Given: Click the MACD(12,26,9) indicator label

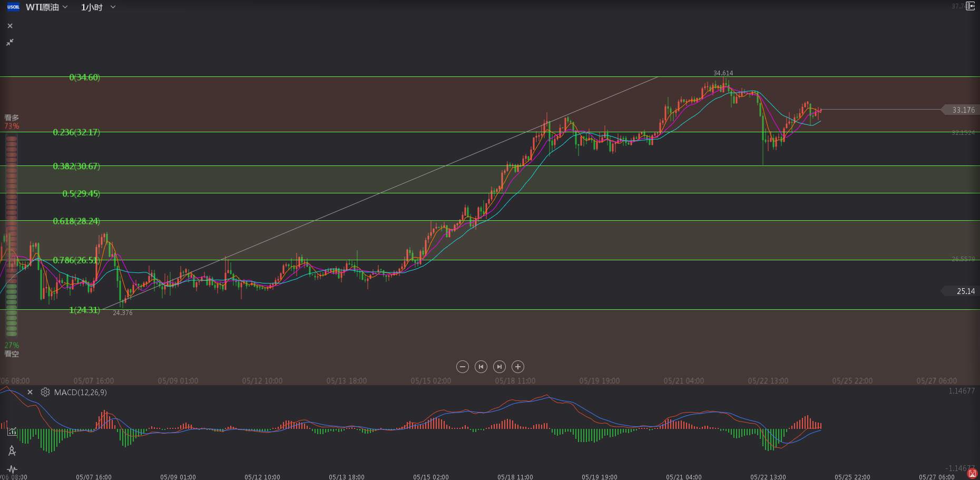Looking at the screenshot, I should tap(80, 392).
